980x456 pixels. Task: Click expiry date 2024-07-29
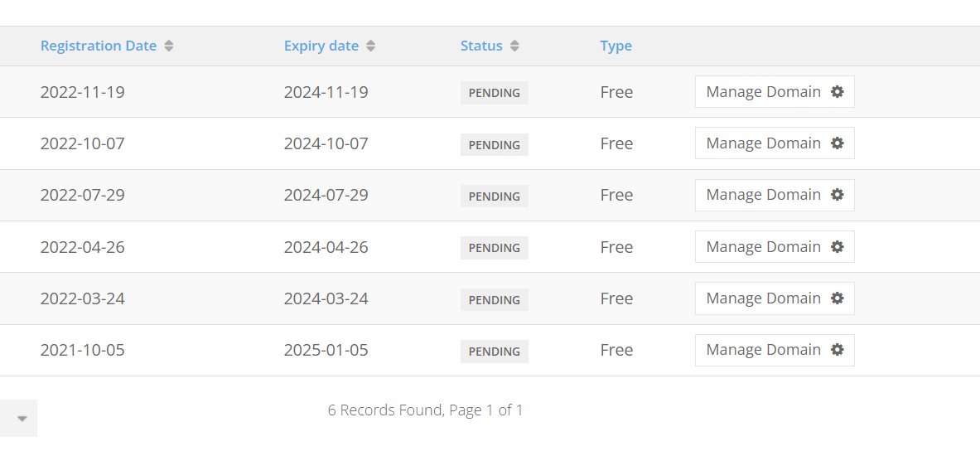point(326,195)
